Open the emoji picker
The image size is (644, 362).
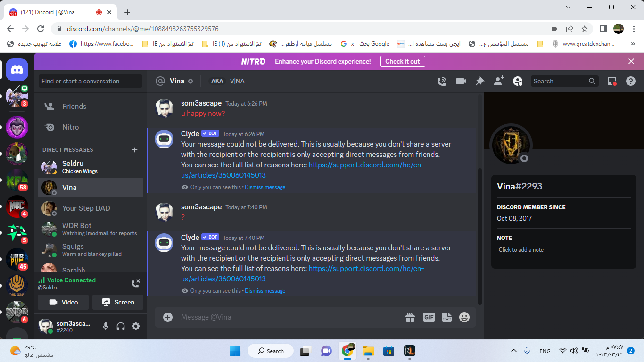tap(464, 317)
